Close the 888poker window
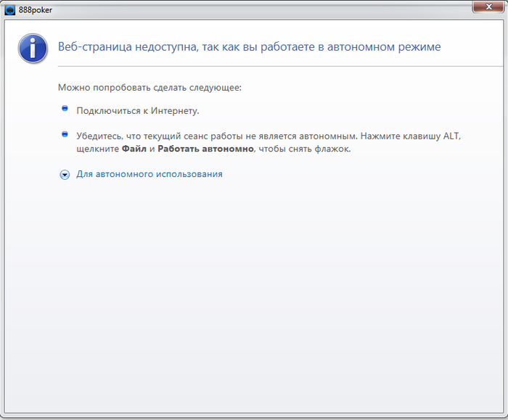This screenshot has height=420, width=508. pyautogui.click(x=489, y=7)
